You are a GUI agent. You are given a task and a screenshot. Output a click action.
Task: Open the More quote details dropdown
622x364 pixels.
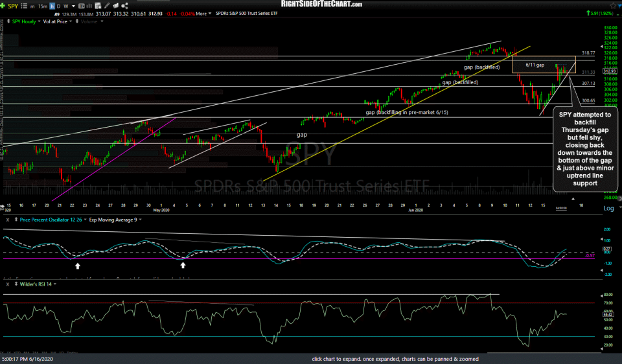(203, 14)
